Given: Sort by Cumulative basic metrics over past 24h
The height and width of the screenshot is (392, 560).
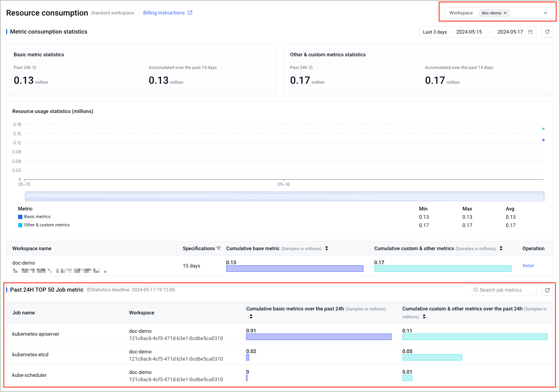Looking at the screenshot, I should tap(251, 317).
